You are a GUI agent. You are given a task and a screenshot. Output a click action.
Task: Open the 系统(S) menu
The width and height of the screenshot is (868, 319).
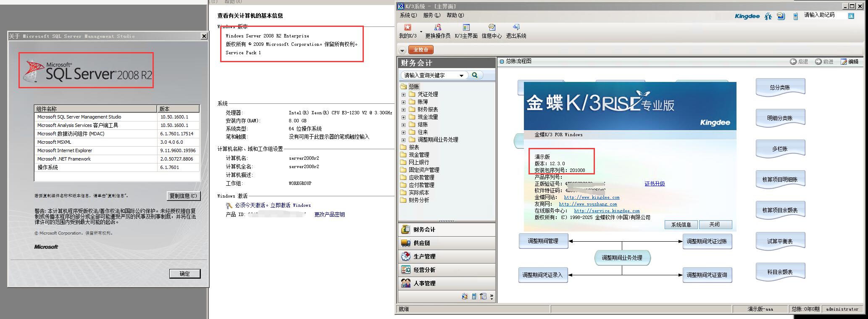click(408, 15)
